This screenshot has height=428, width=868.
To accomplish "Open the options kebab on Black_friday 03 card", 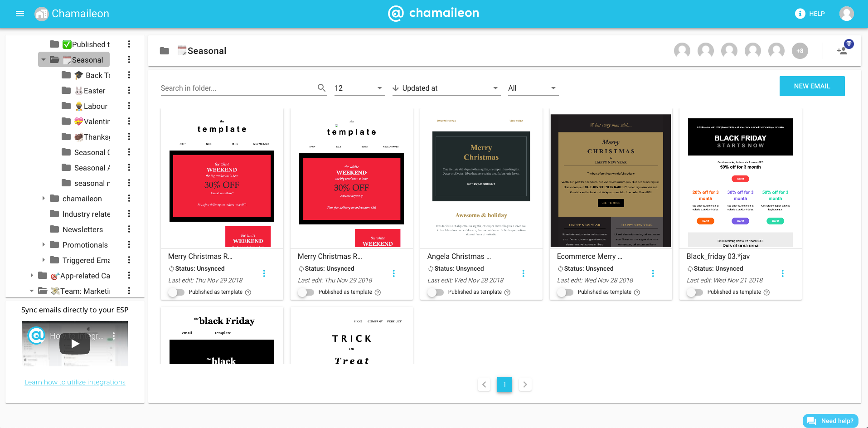I will 782,273.
